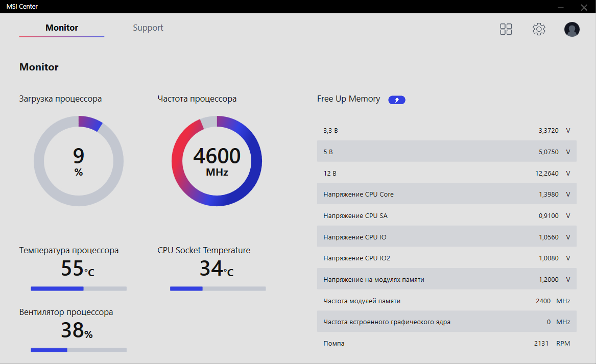Click the Free Up Memory rocket button
This screenshot has width=596, height=364.
pyautogui.click(x=396, y=100)
